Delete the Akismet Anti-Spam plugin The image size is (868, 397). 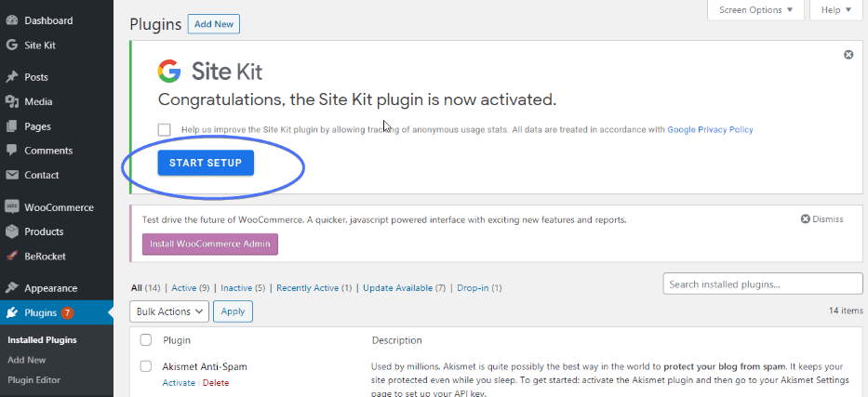click(x=216, y=383)
